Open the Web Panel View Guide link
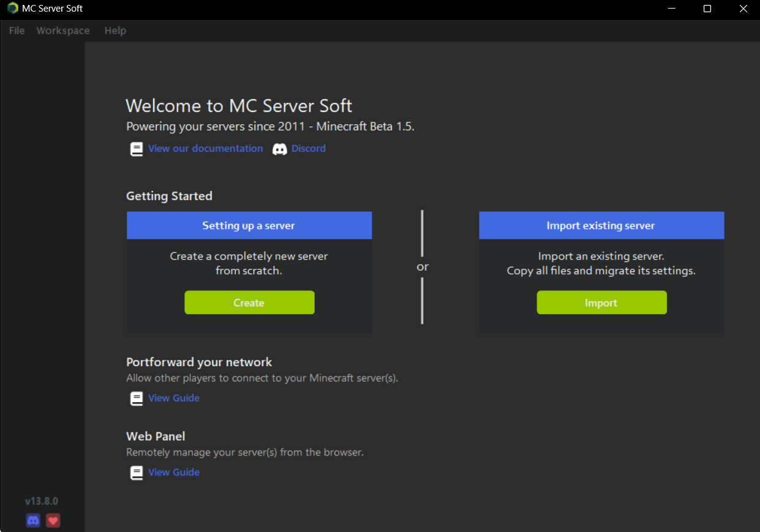Screen dimensions: 760x532 [174, 472]
